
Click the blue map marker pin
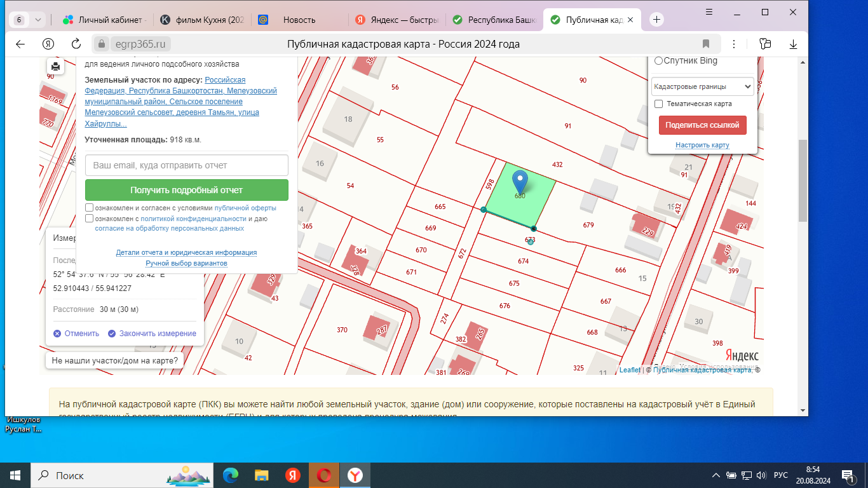point(520,181)
